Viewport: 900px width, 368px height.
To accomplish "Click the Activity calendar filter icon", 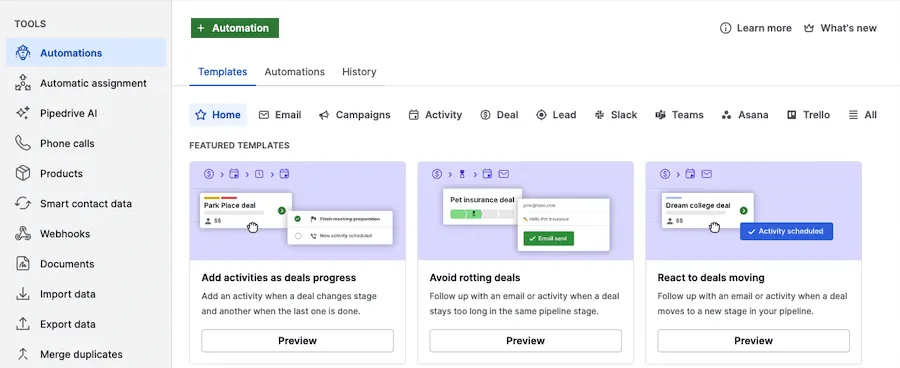I will 413,115.
